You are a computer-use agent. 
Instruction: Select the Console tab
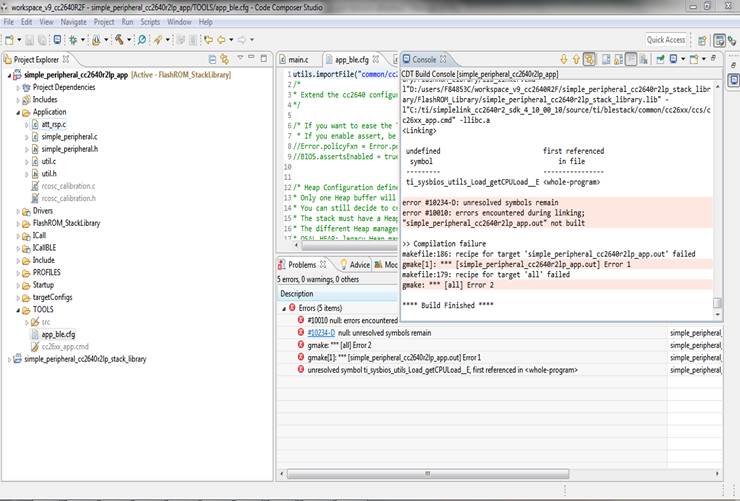coord(424,59)
